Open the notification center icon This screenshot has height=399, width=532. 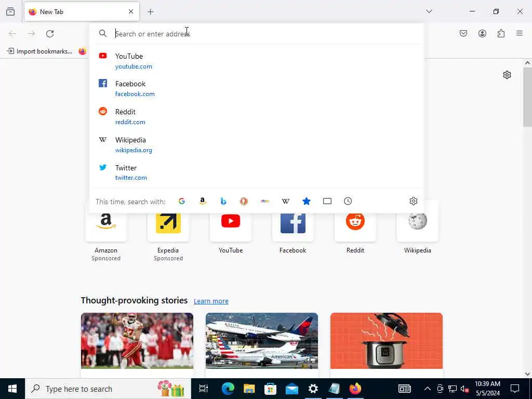[515, 389]
